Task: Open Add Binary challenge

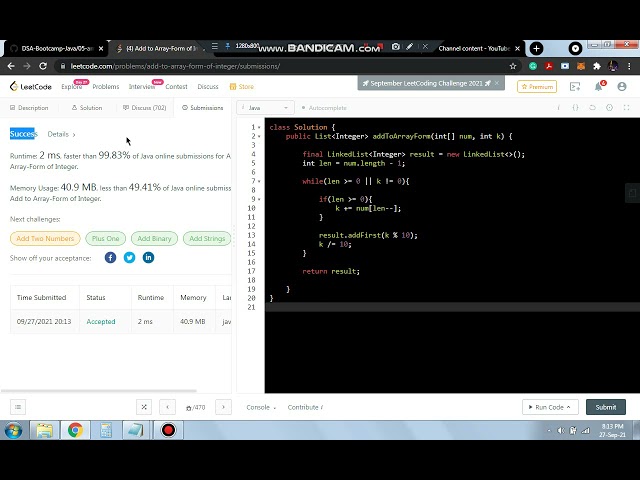Action: (154, 238)
